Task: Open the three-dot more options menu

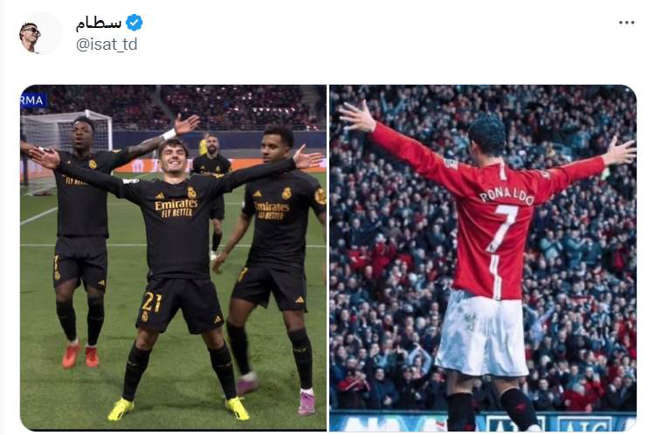Action: [x=627, y=23]
